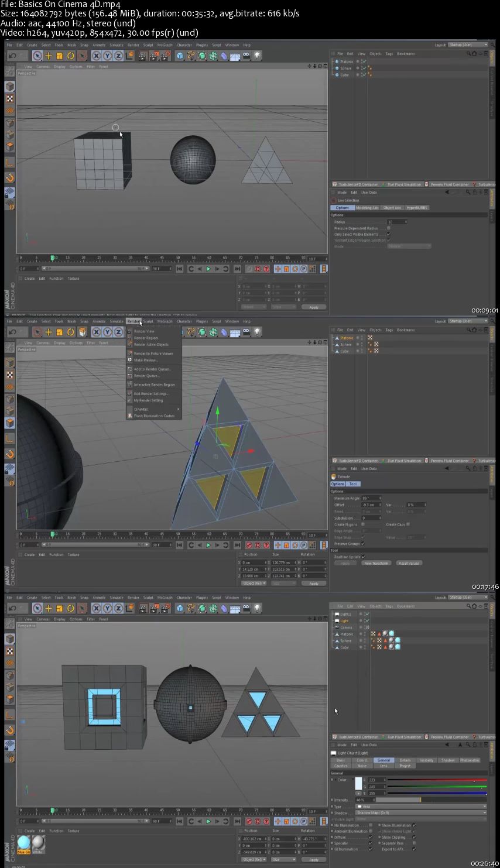Click the Undo arrow in the 00:09:01 frame
The image size is (500, 868).
(12, 56)
